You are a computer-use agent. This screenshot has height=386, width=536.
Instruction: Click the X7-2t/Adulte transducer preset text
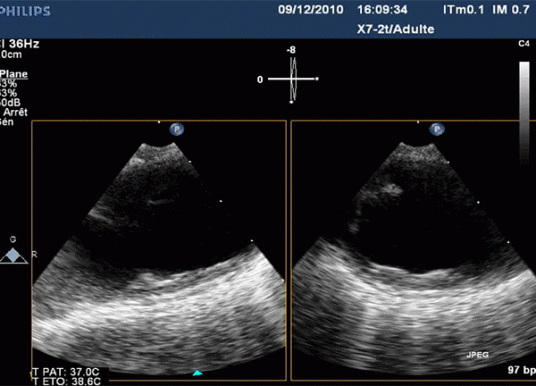[x=396, y=29]
